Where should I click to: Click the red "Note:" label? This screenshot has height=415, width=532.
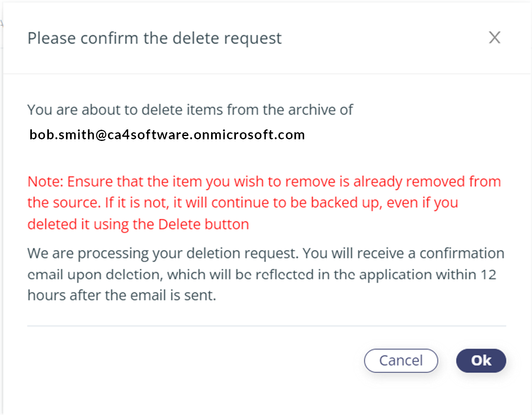click(x=45, y=182)
